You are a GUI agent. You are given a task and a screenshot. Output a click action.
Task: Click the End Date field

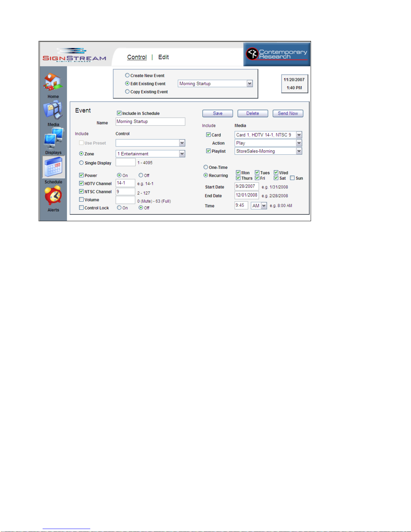[x=247, y=195]
